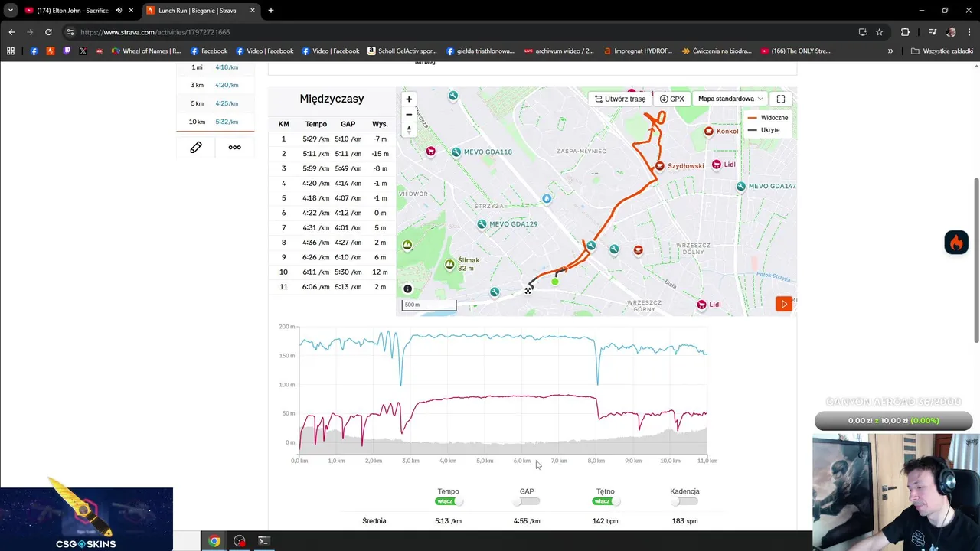This screenshot has height=551, width=980.
Task: Open giełda triathlonowa bookmark
Action: click(x=479, y=51)
